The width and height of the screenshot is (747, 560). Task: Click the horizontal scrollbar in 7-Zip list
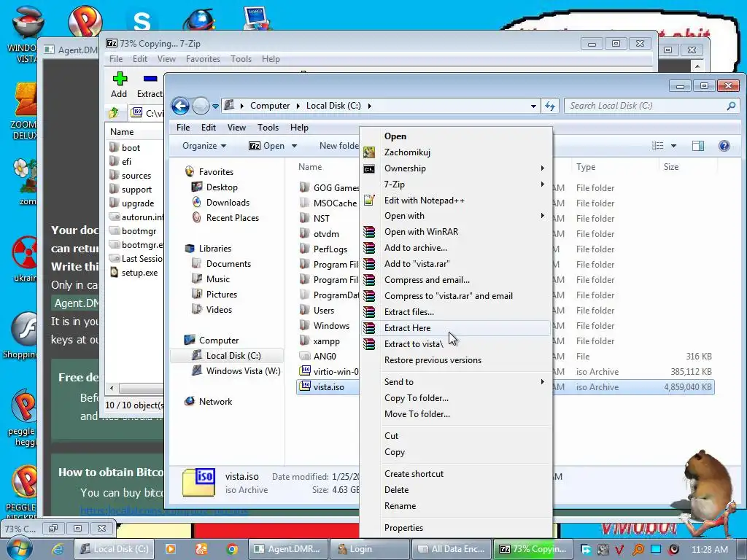tap(141, 388)
